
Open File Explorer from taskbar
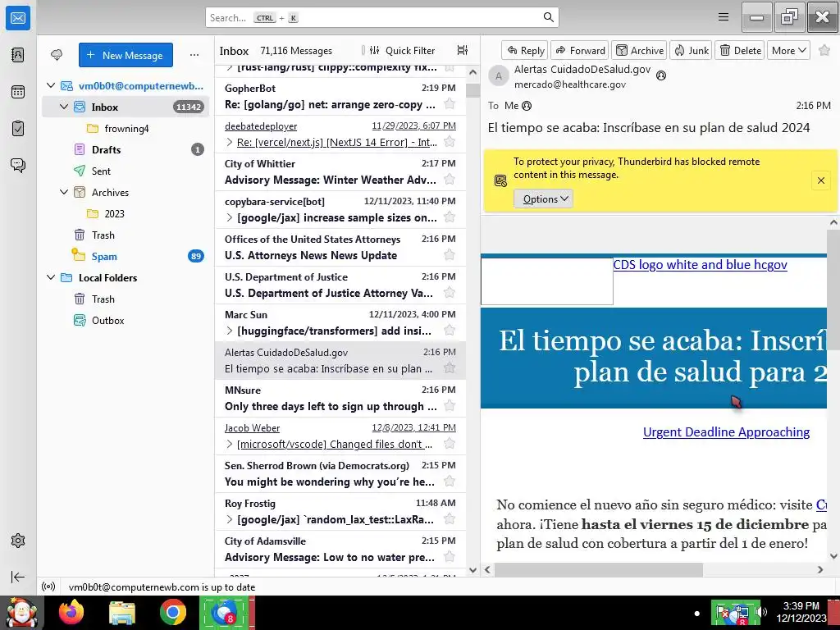122,613
